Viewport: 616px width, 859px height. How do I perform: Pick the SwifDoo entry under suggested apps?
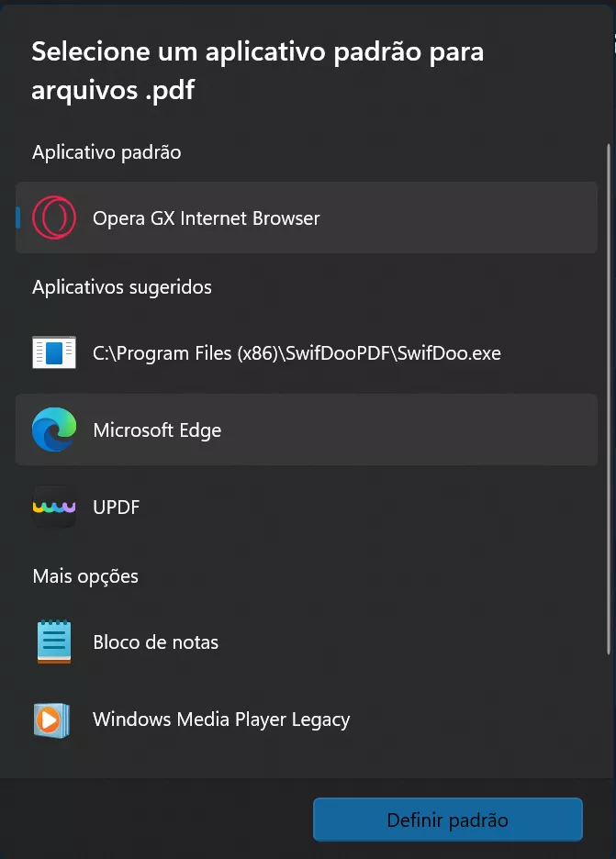(296, 352)
